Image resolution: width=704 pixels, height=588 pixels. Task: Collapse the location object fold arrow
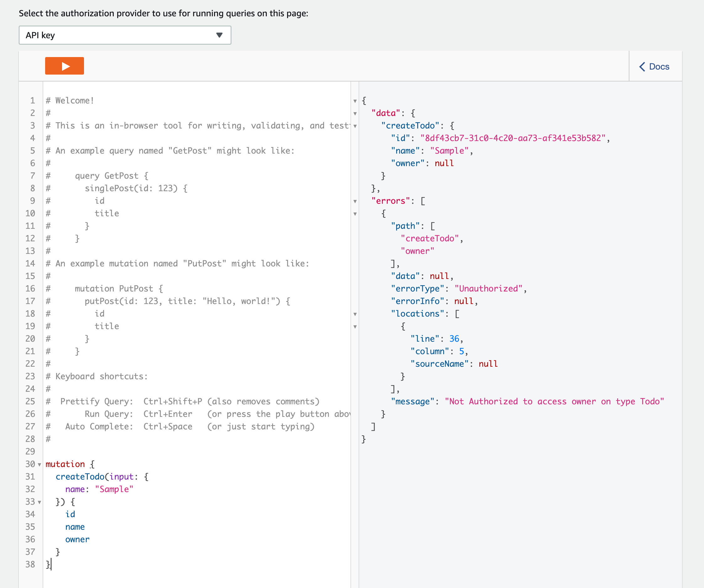coord(355,327)
